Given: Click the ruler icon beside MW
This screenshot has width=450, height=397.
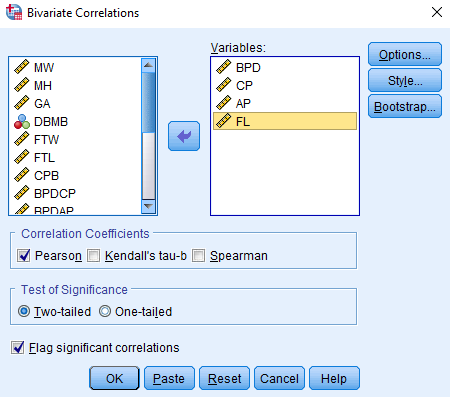Looking at the screenshot, I should [x=22, y=67].
